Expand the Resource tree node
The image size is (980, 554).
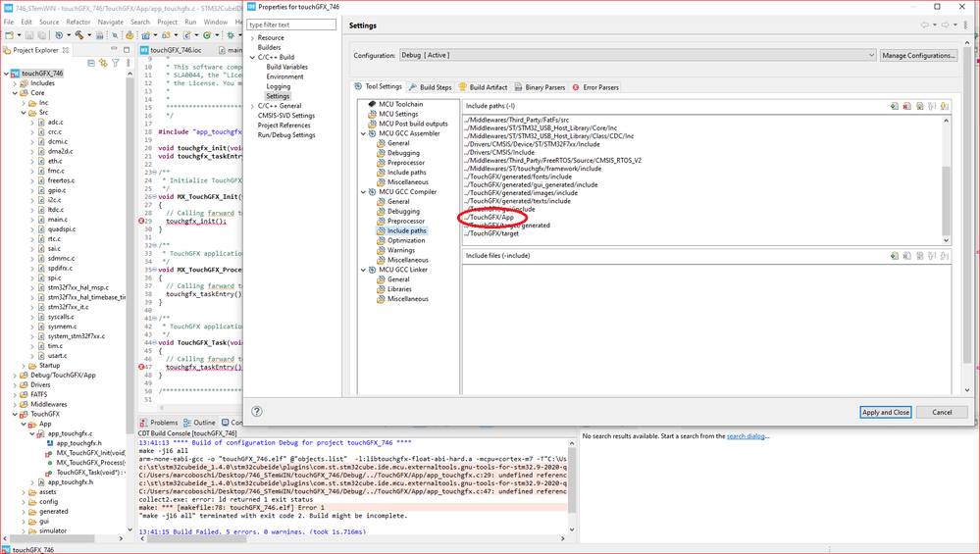point(252,38)
